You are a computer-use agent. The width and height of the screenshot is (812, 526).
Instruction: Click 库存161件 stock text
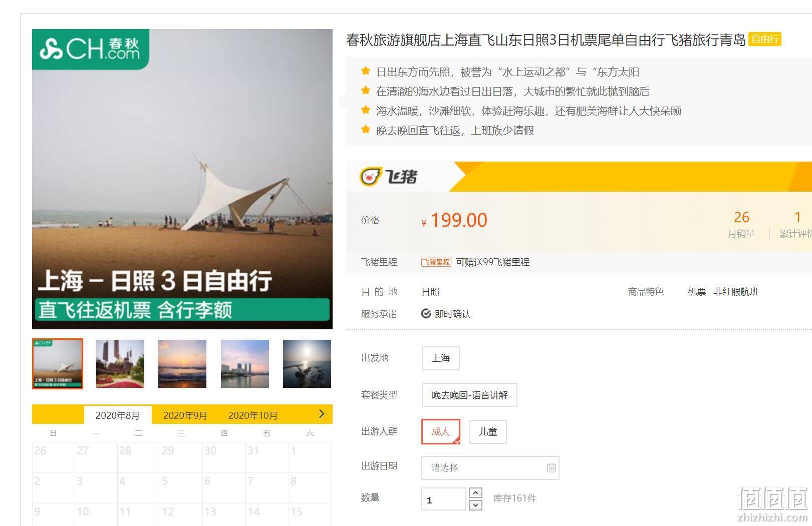514,498
